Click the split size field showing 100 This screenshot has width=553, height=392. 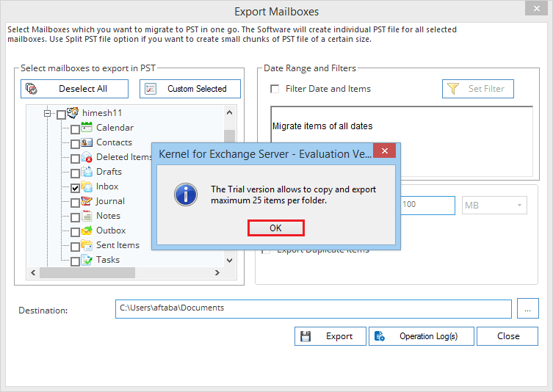428,205
